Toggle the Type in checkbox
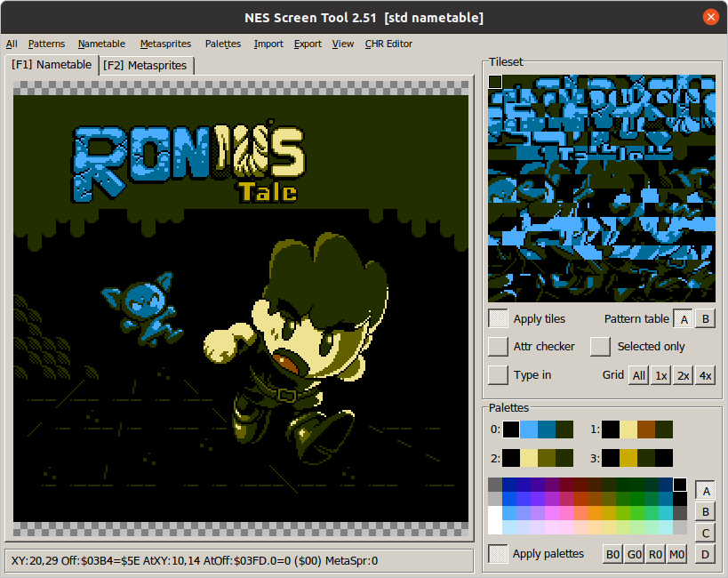Viewport: 728px width, 578px height. point(498,375)
